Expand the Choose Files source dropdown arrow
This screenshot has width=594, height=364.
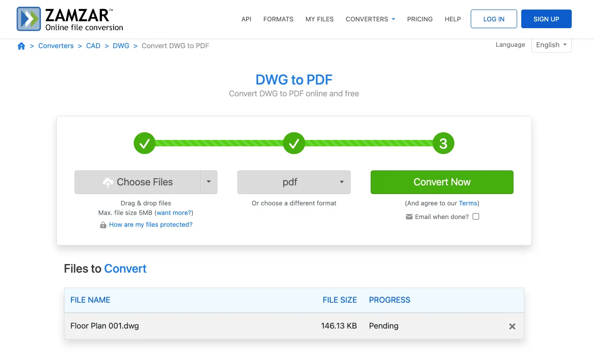209,182
